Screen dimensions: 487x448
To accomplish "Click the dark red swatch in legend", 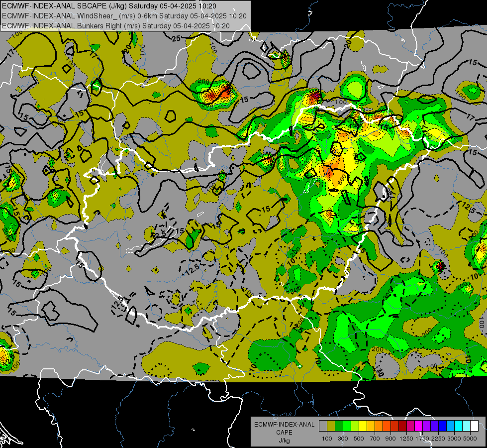I will pyautogui.click(x=402, y=426).
